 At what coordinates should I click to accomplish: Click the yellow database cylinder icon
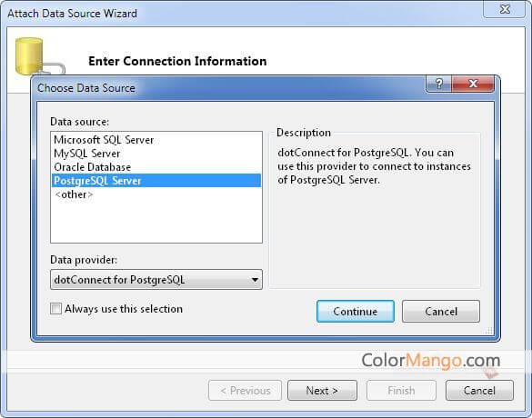pyautogui.click(x=29, y=56)
